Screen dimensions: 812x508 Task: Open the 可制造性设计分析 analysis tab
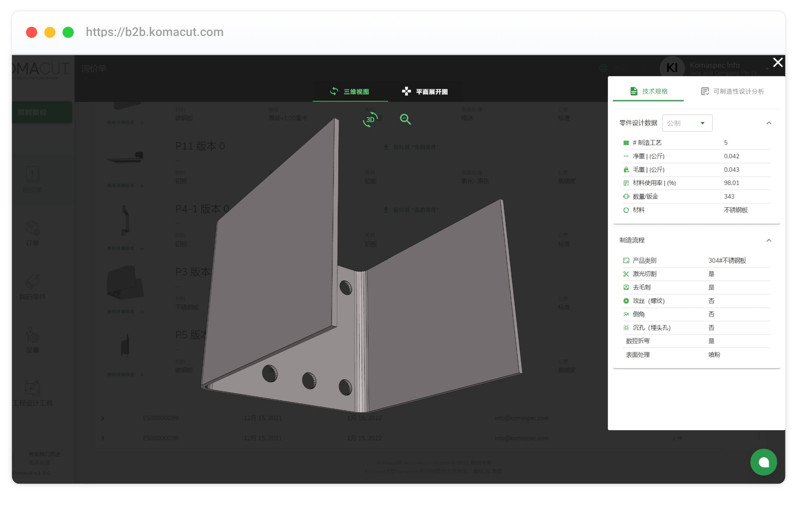point(732,91)
